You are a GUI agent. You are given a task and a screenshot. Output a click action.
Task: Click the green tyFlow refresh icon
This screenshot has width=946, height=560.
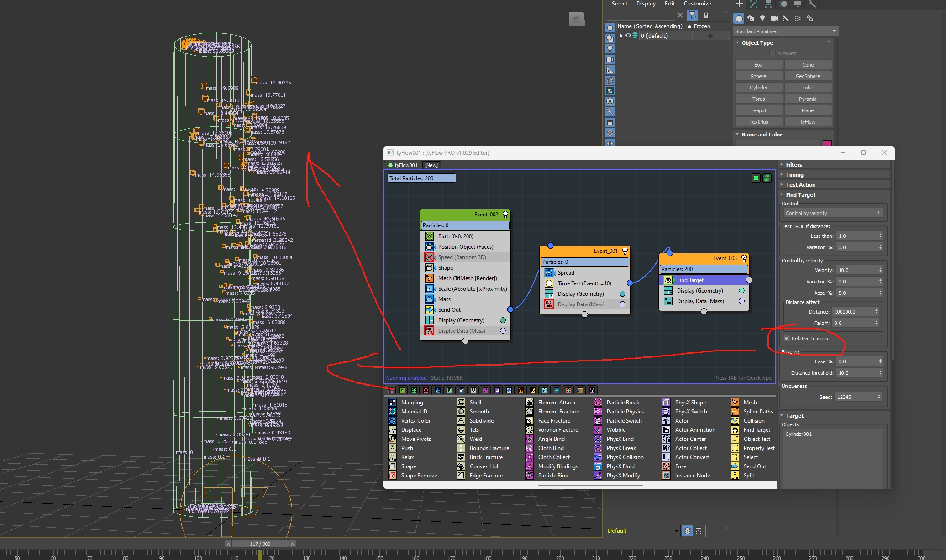(767, 178)
